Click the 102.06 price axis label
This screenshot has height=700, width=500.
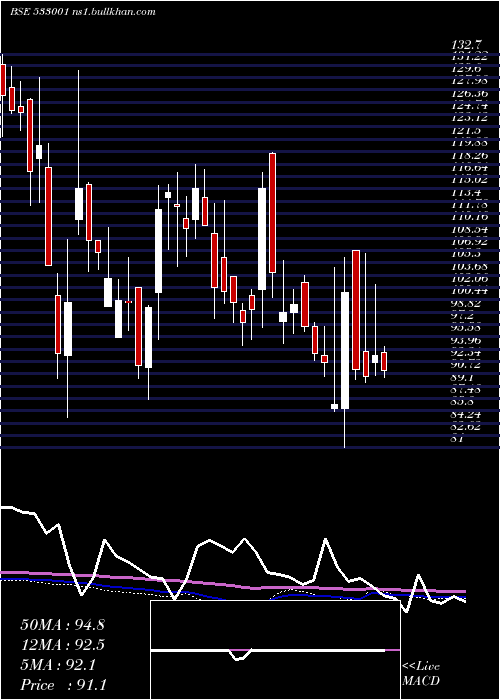(x=469, y=279)
